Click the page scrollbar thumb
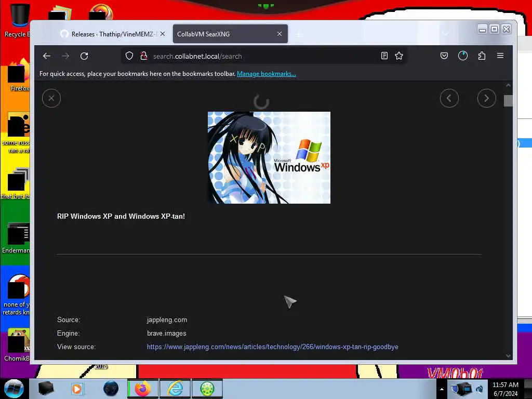The width and height of the screenshot is (532, 399). [x=508, y=101]
